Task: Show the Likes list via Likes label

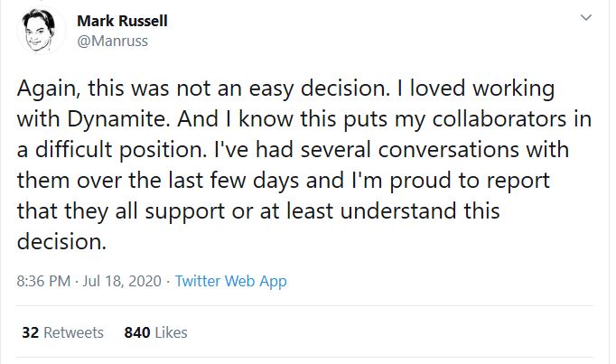Action: pyautogui.click(x=171, y=332)
